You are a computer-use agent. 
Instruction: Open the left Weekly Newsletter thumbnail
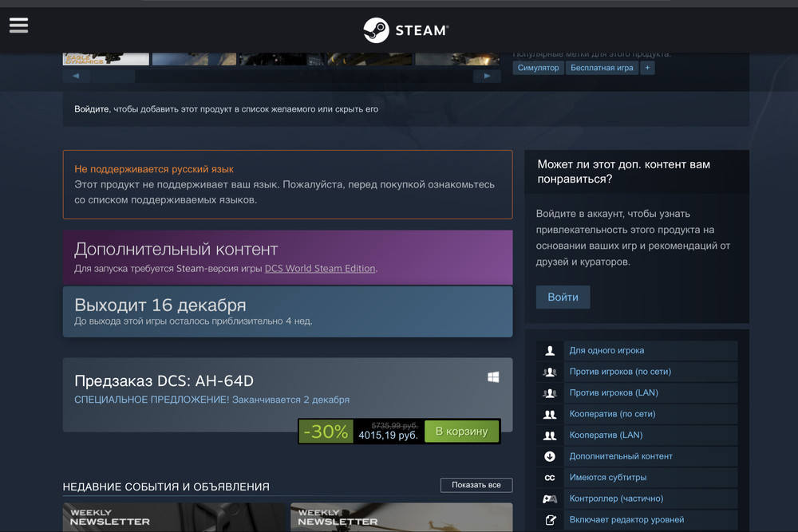pos(174,518)
